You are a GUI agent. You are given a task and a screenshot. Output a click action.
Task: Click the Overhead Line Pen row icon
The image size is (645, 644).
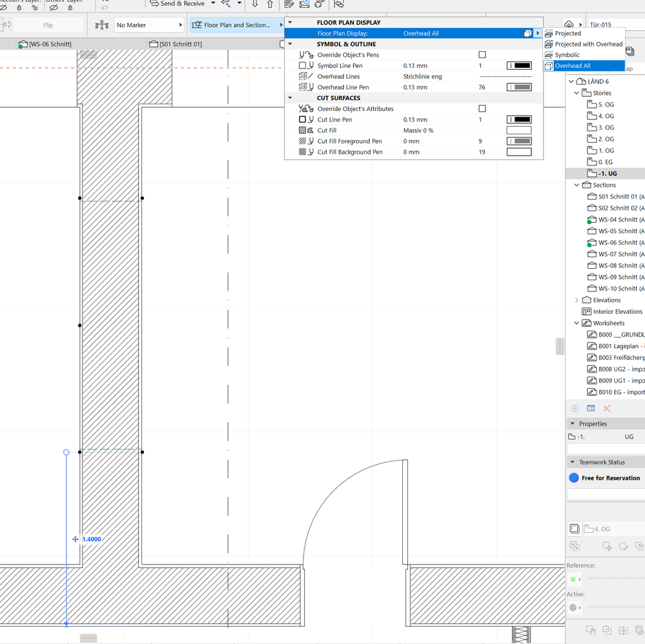(x=306, y=87)
